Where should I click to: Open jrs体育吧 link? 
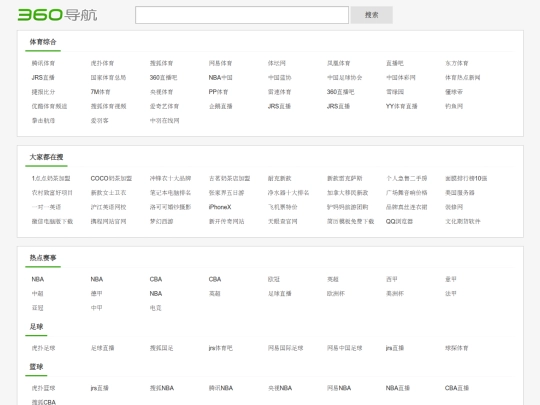pos(220,348)
